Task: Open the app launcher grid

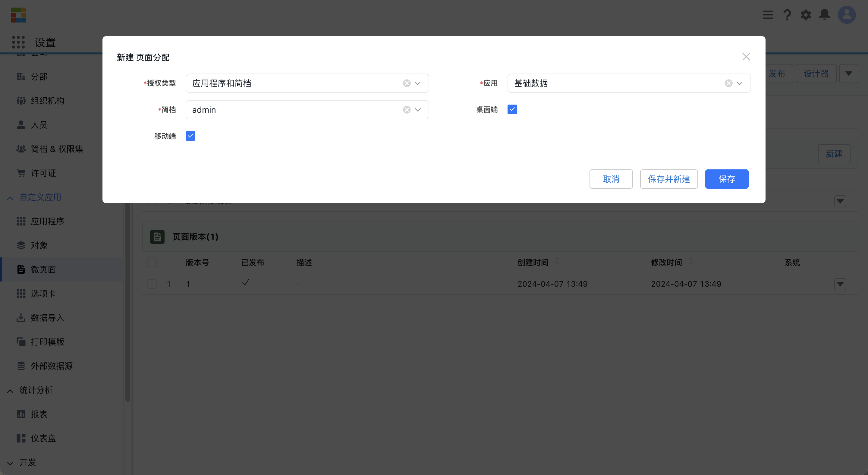Action: [x=18, y=42]
